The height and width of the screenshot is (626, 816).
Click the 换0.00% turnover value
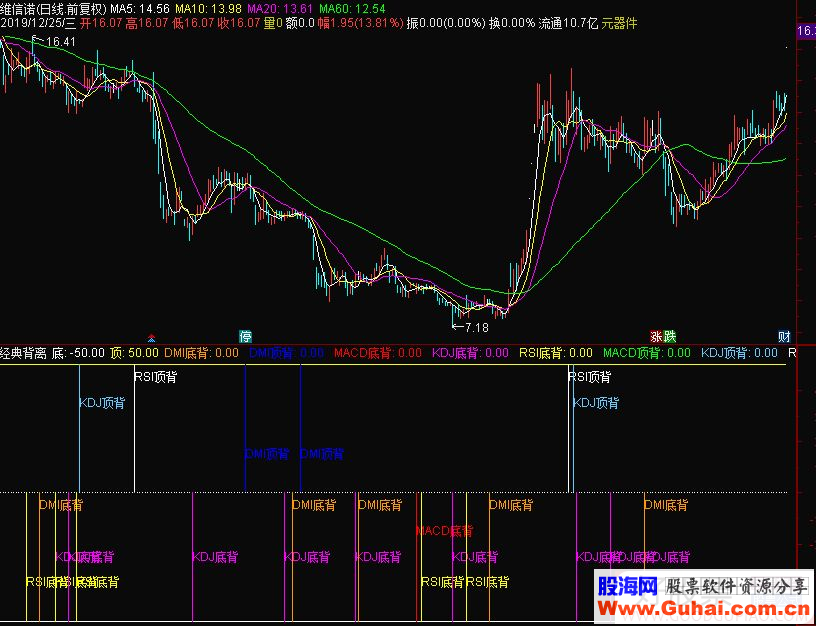[512, 23]
